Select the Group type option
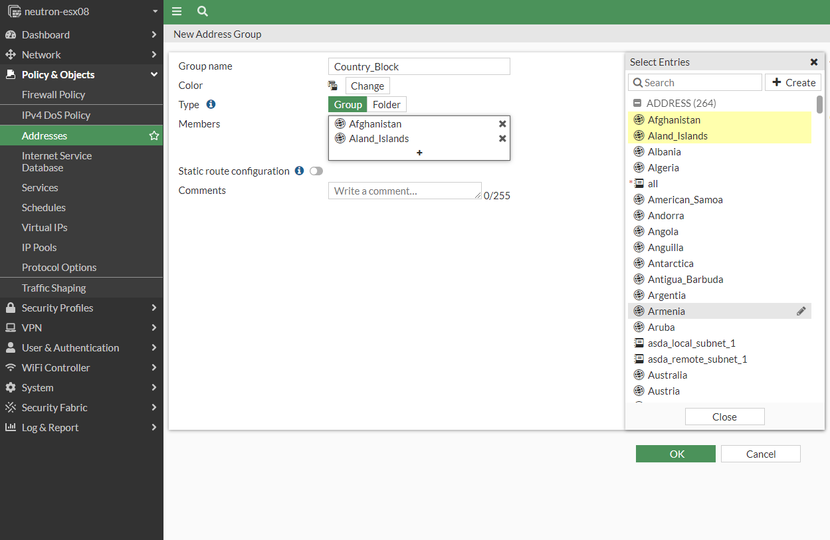 348,104
